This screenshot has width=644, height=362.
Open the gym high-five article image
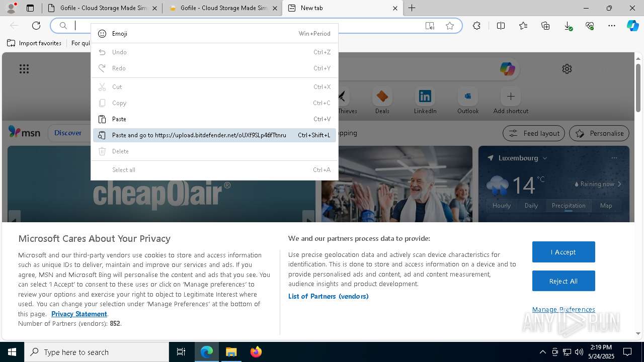pos(397,184)
